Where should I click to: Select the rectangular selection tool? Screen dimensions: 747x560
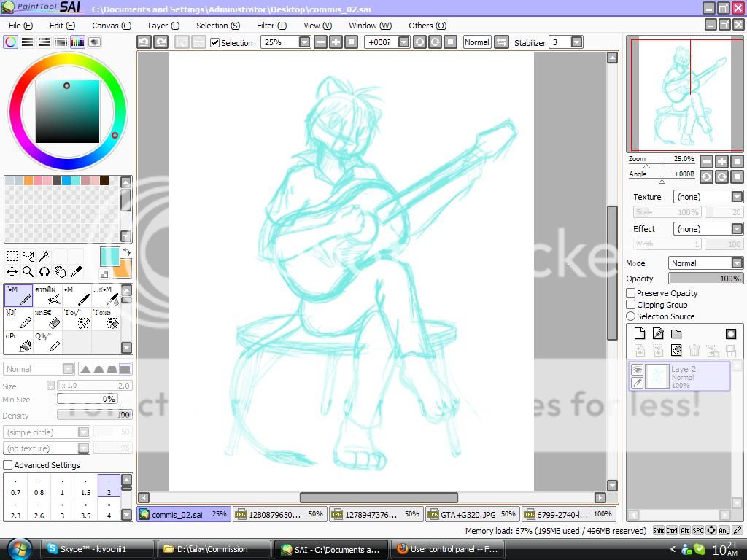click(12, 256)
